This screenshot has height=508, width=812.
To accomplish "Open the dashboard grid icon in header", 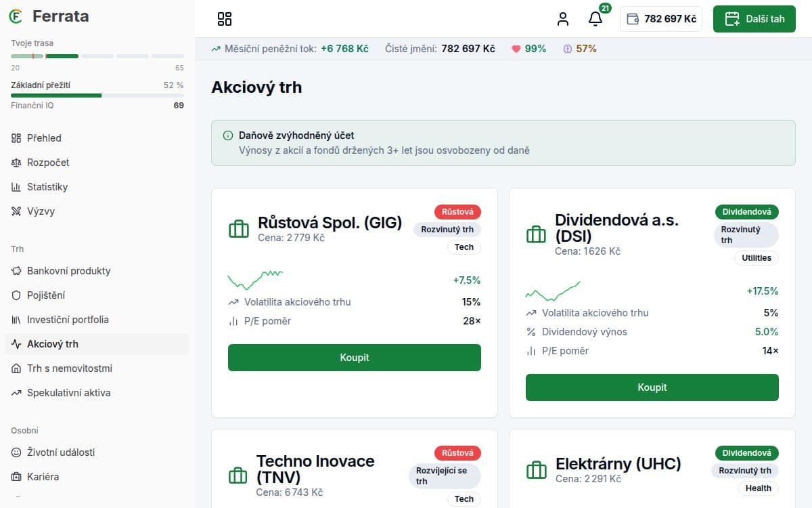I will (225, 19).
